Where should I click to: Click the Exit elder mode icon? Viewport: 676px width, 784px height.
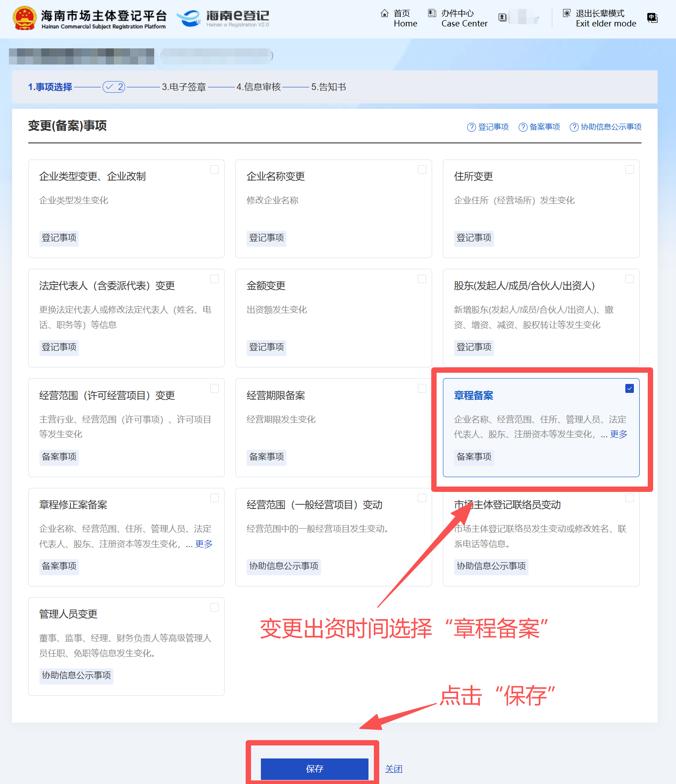click(x=567, y=13)
